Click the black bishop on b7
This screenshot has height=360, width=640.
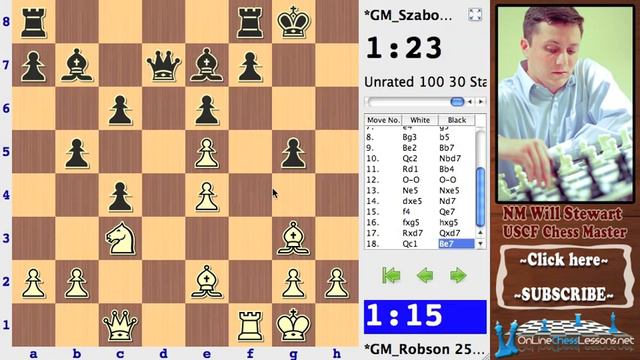[77, 65]
